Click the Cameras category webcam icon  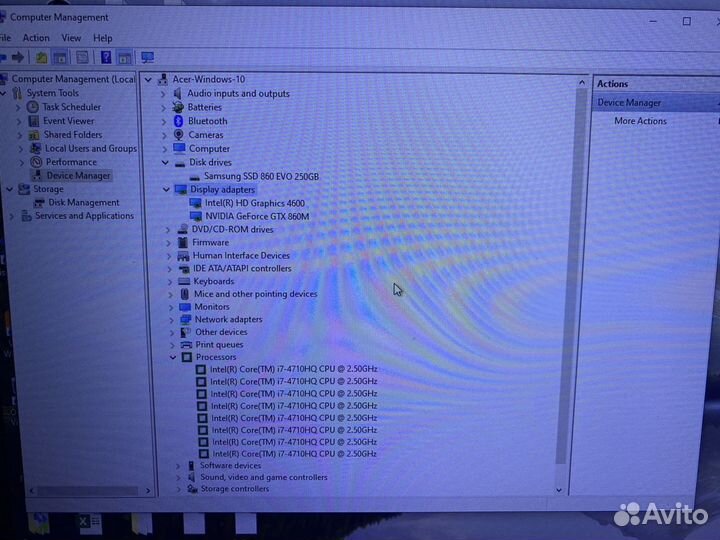coord(179,135)
